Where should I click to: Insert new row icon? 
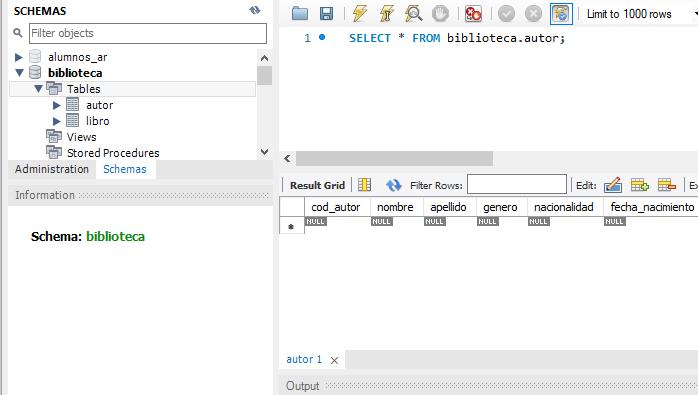click(x=639, y=185)
